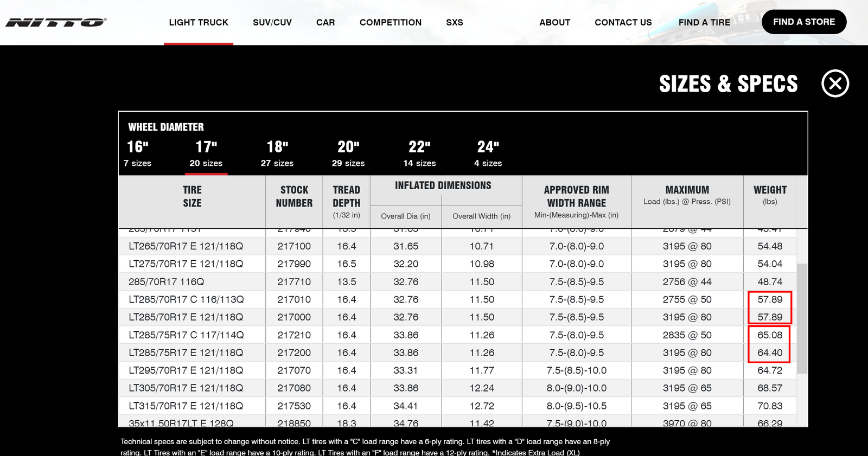The image size is (868, 456).
Task: Click tire size LT315/70R17 E 121/118Q
Action: pyautogui.click(x=186, y=406)
